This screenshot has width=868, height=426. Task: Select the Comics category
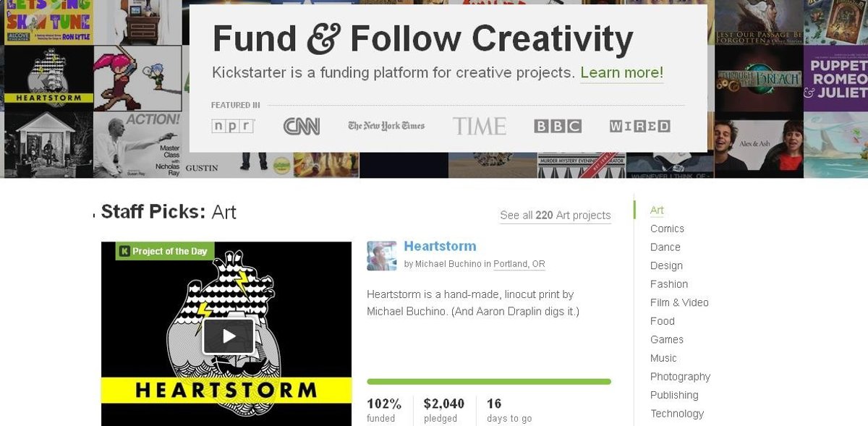(x=667, y=229)
